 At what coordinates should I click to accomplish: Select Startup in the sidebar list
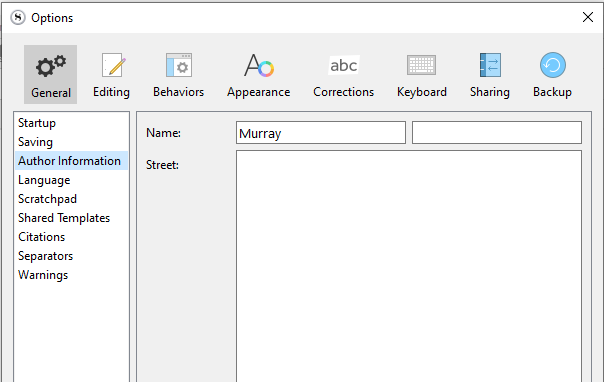71,123
